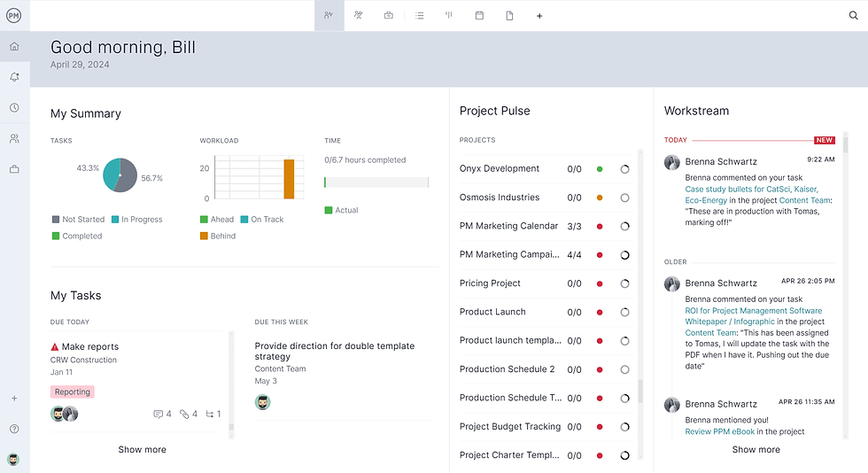The height and width of the screenshot is (473, 868).
Task: Click the Project Pulse list scrollbar
Action: point(640,390)
